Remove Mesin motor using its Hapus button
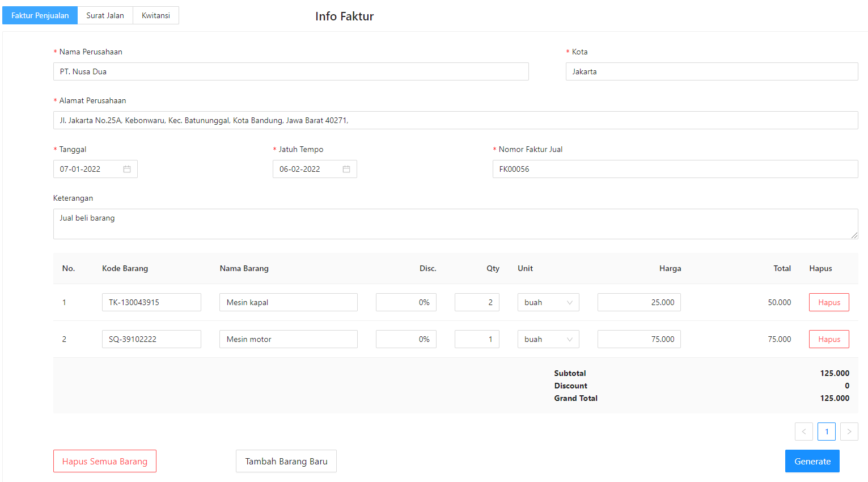The height and width of the screenshot is (482, 868). point(829,339)
